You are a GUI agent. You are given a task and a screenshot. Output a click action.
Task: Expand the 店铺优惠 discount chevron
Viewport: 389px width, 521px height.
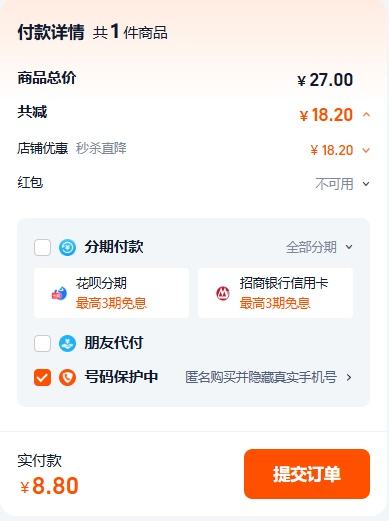[x=366, y=150]
